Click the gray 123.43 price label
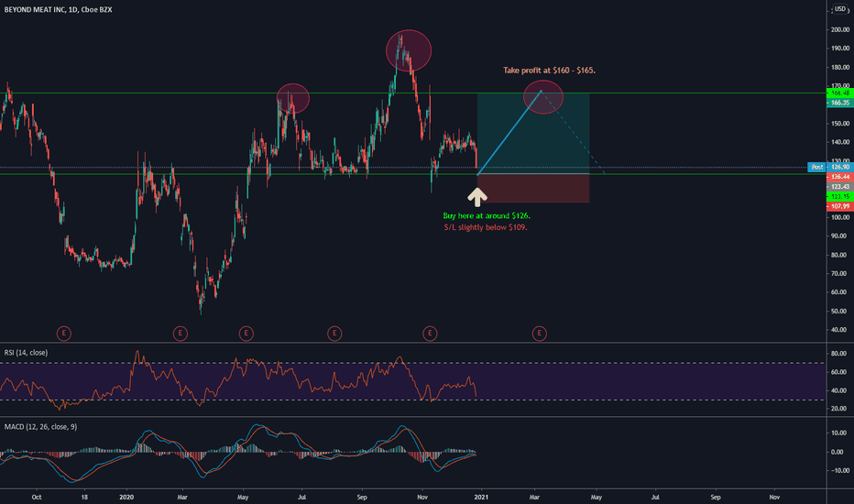 840,187
